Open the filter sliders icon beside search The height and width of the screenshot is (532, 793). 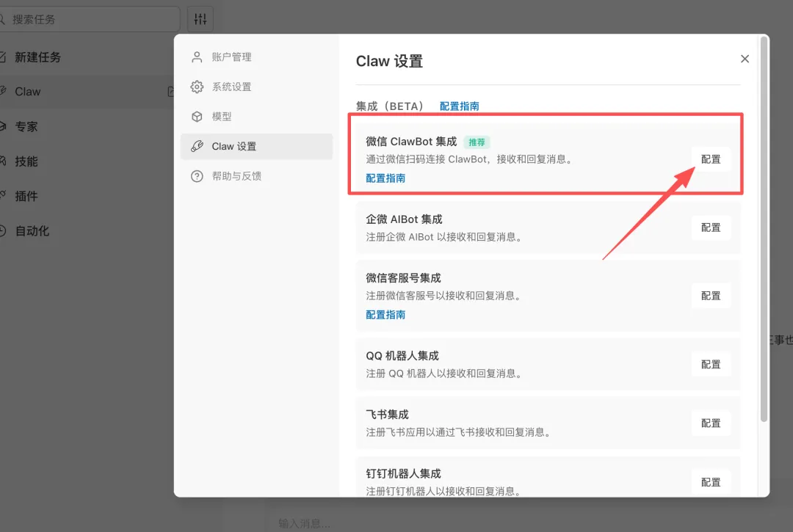pyautogui.click(x=200, y=19)
